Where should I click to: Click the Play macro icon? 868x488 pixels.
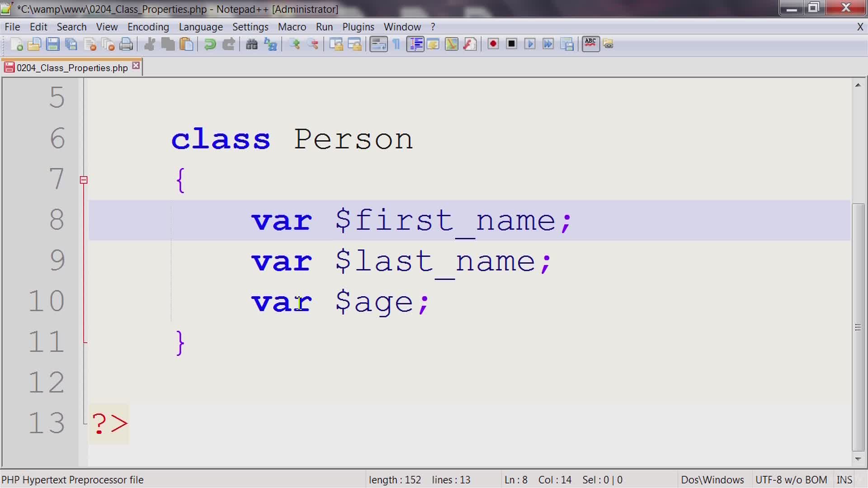530,44
